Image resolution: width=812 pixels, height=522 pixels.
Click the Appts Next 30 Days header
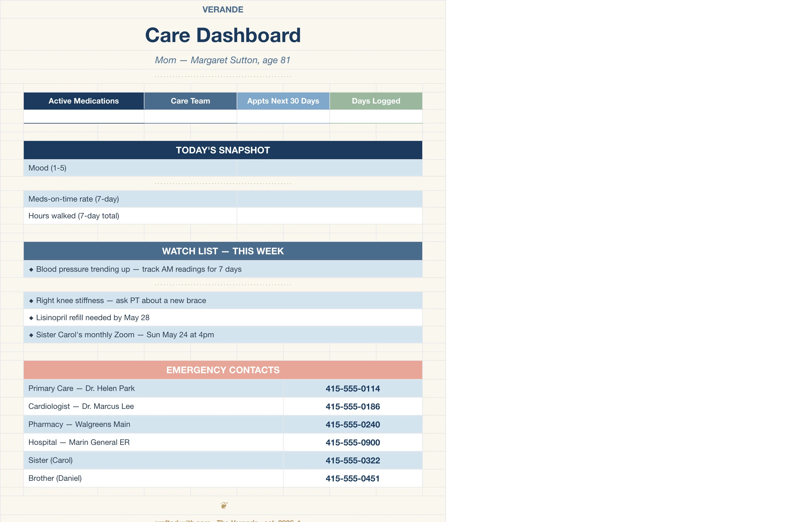283,101
